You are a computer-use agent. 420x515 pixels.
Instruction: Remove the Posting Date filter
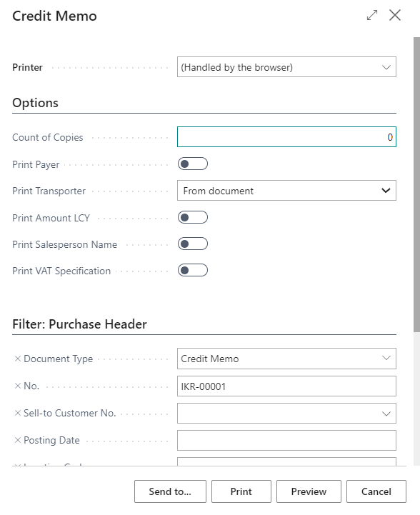[18, 440]
